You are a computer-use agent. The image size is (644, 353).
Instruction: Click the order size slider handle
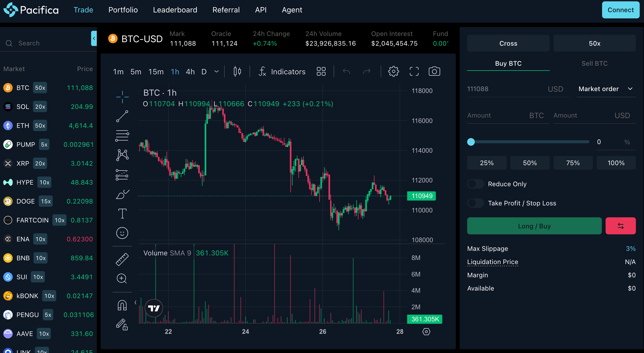click(471, 142)
